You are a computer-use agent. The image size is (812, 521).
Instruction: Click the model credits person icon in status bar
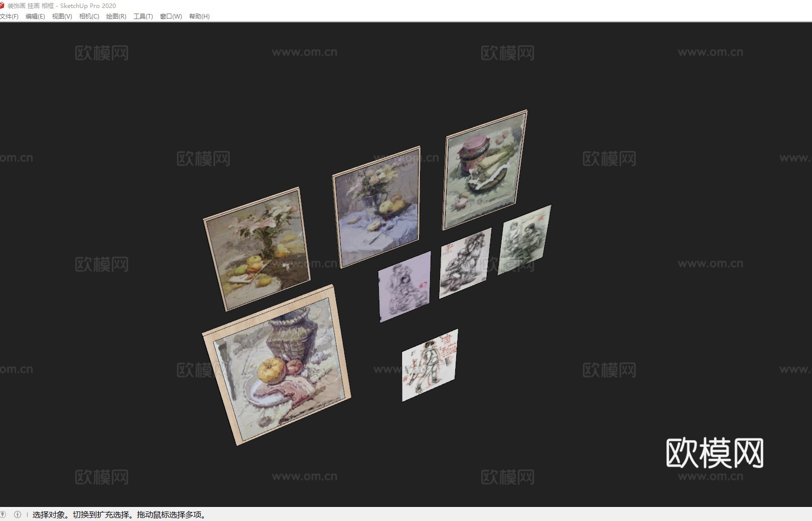click(18, 514)
